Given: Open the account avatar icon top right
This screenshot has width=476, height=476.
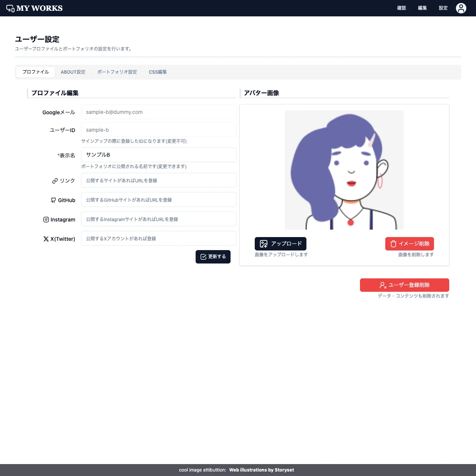Looking at the screenshot, I should tap(461, 8).
